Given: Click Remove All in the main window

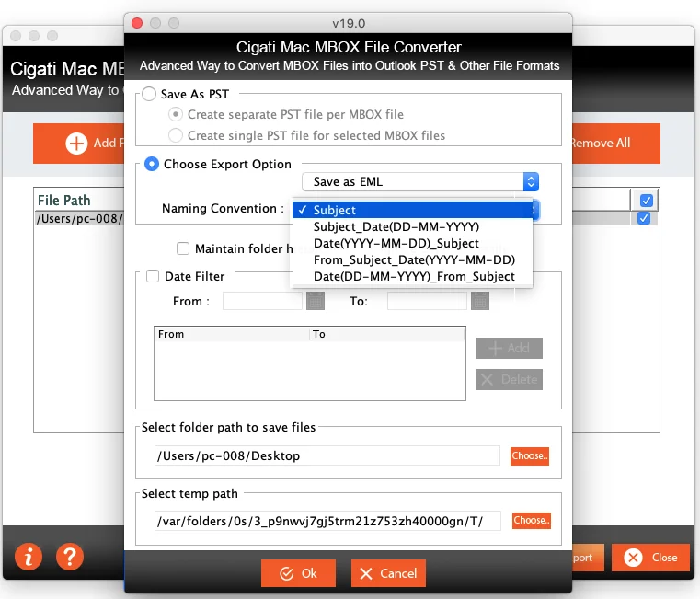Looking at the screenshot, I should coord(615,144).
